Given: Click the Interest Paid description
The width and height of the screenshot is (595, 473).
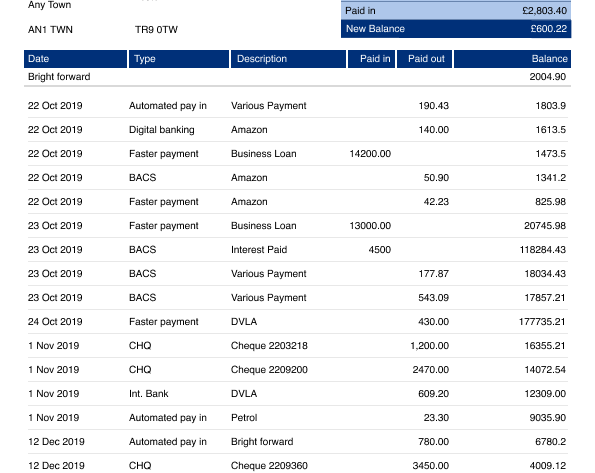Looking at the screenshot, I should 259,250.
